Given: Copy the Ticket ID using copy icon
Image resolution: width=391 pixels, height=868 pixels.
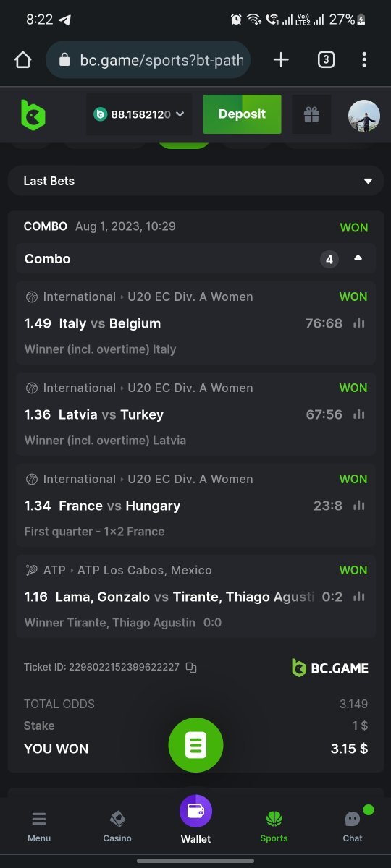Looking at the screenshot, I should point(191,668).
